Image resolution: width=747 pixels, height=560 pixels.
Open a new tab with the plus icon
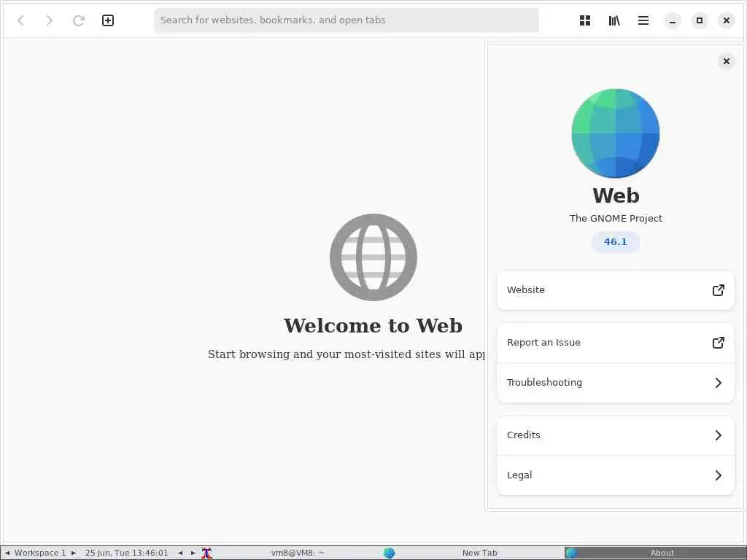[108, 20]
